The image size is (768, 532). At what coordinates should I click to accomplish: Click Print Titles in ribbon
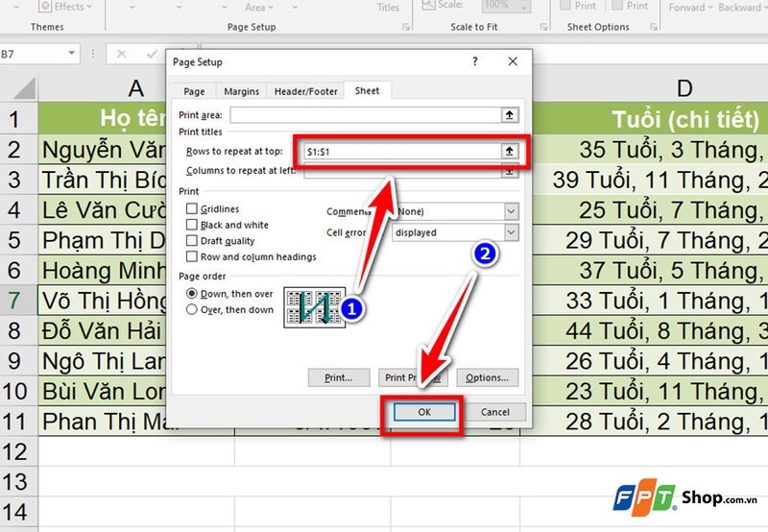pos(388,8)
